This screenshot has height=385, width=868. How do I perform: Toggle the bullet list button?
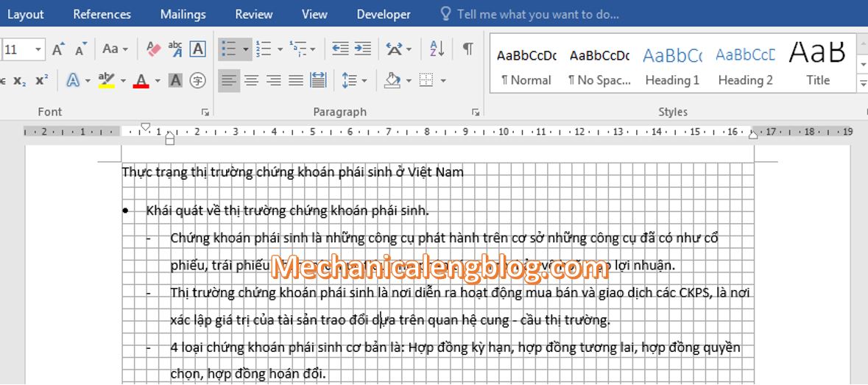229,49
